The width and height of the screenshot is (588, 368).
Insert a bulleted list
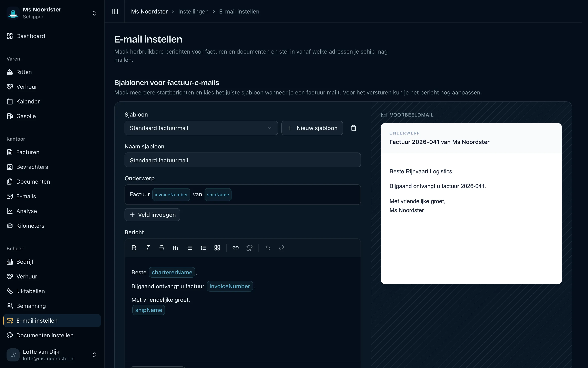pos(189,248)
